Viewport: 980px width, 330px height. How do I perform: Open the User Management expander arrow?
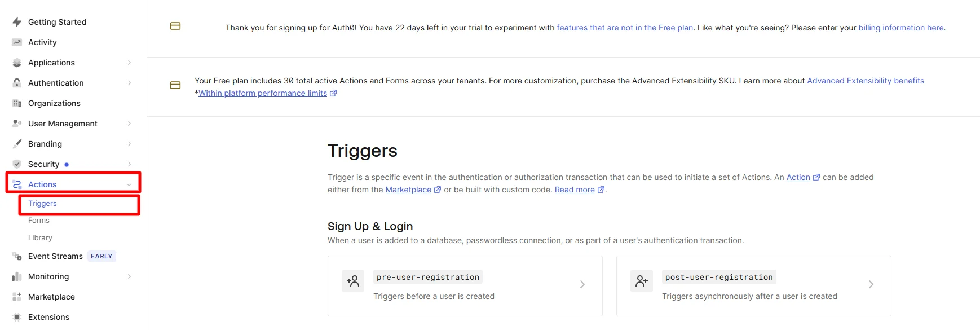coord(129,124)
